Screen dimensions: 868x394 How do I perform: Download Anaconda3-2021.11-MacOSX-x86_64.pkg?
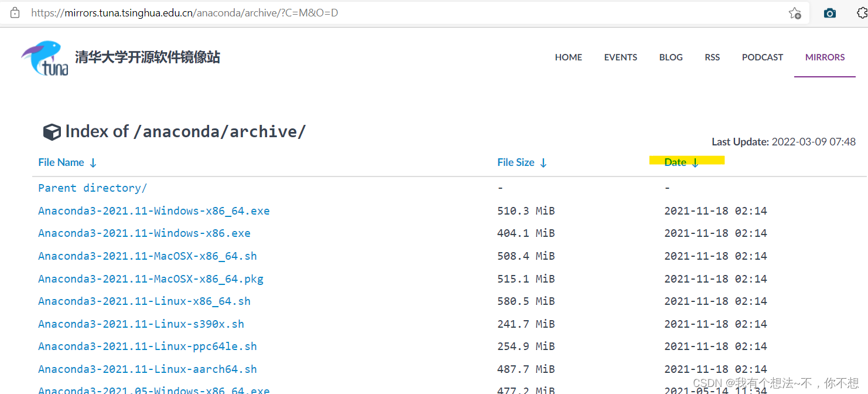[151, 279]
